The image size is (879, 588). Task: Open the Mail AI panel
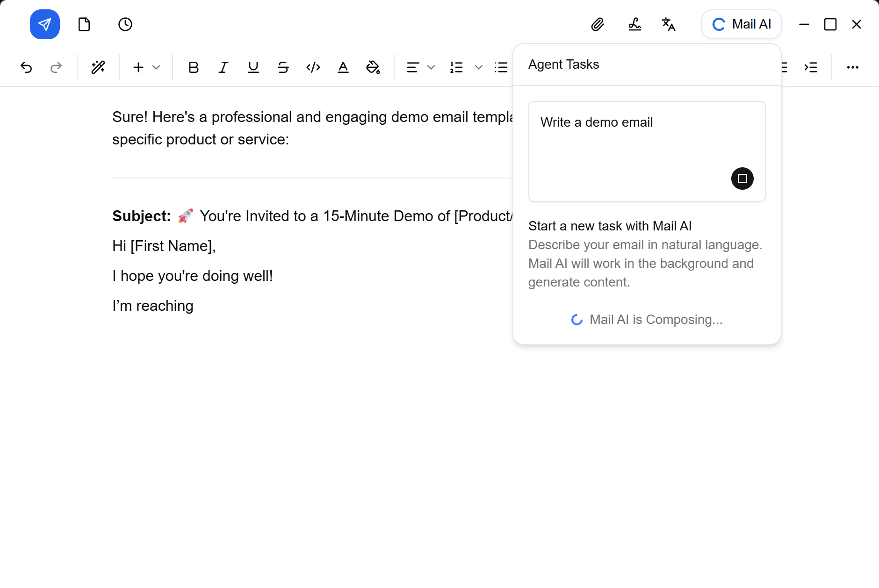click(741, 24)
